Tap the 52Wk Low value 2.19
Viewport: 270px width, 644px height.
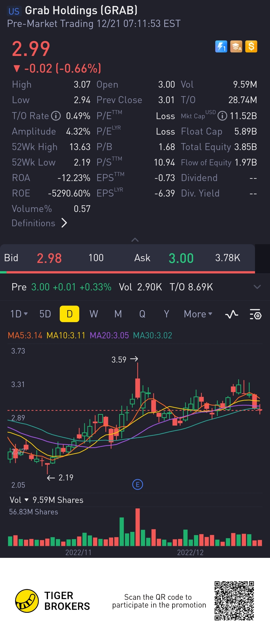point(82,163)
